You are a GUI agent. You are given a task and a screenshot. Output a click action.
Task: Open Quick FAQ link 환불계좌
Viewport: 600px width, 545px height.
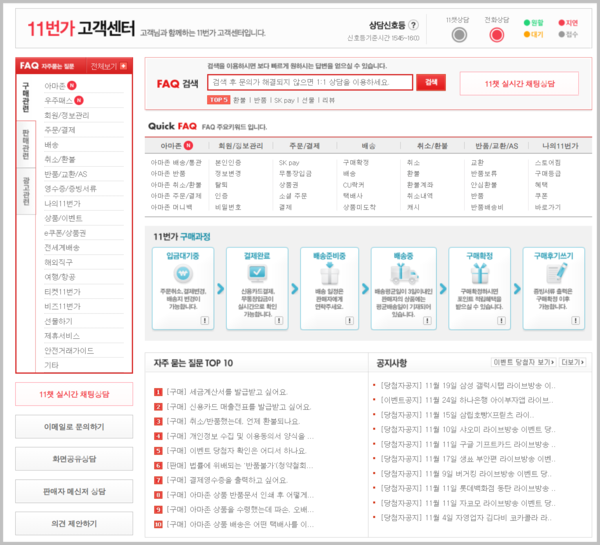(x=420, y=185)
